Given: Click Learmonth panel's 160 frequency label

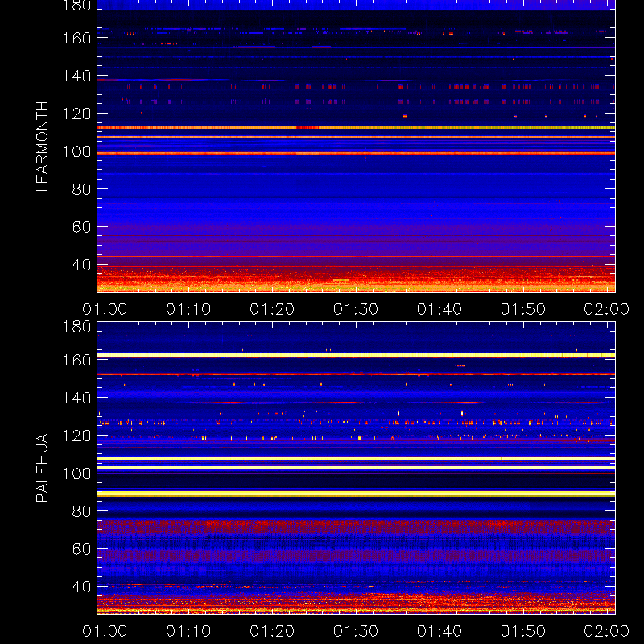Looking at the screenshot, I should (x=76, y=38).
